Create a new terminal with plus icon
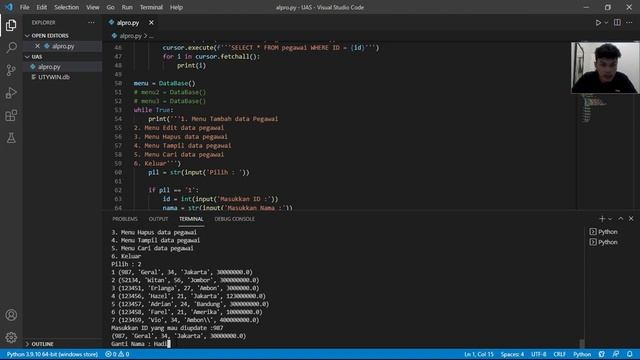The width and height of the screenshot is (640, 360). (602, 219)
